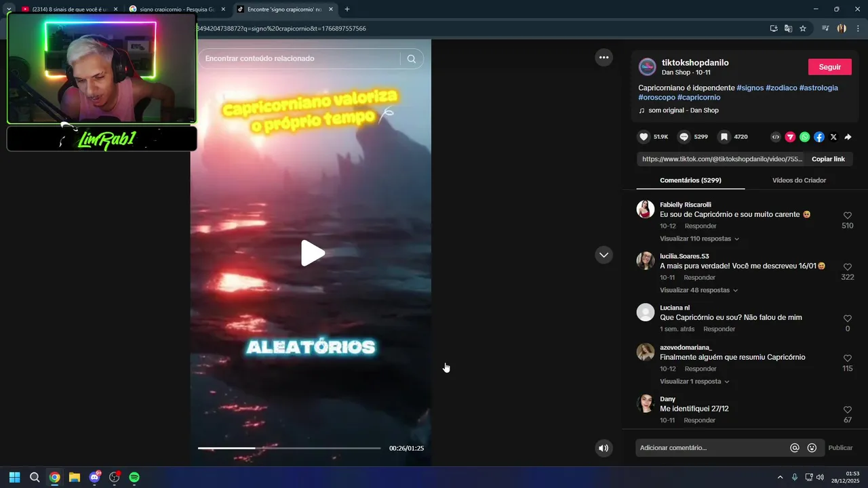This screenshot has height=488, width=868.
Task: Open the #astrologia hashtag
Action: tap(818, 88)
